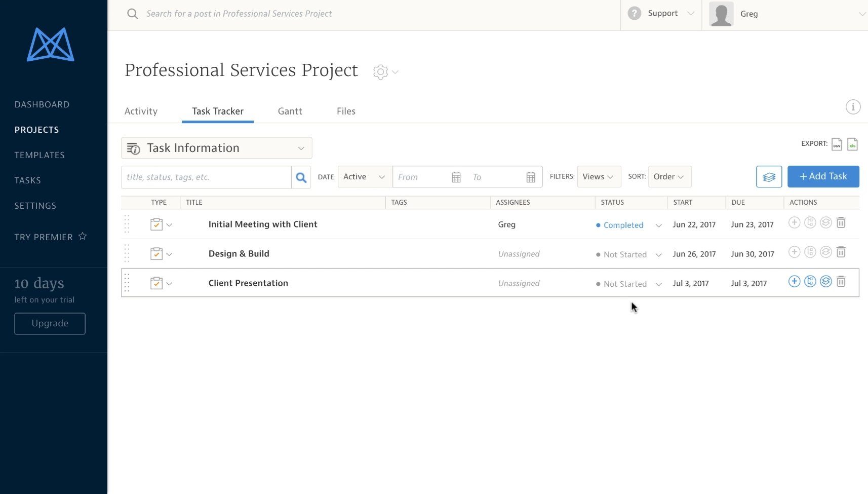Click the info icon near the tabs

853,107
